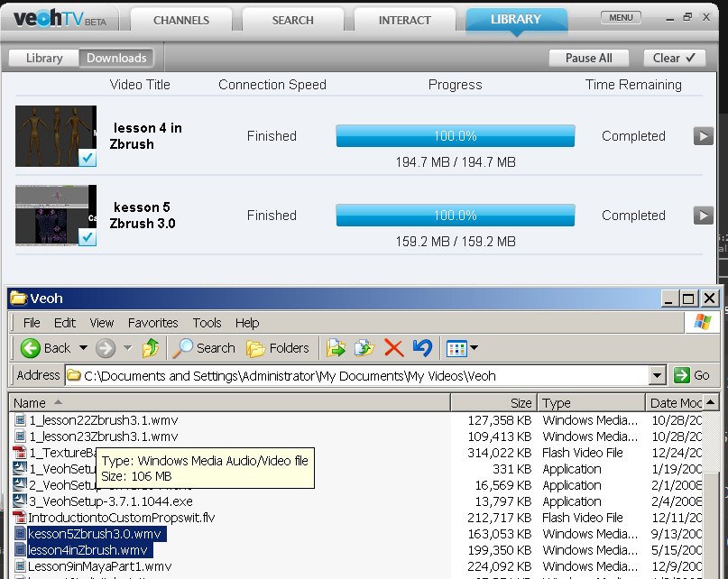Uncheck the kesson 5 Zbrush 3.0 checkbox
Viewport: 728px width, 579px height.
click(88, 237)
